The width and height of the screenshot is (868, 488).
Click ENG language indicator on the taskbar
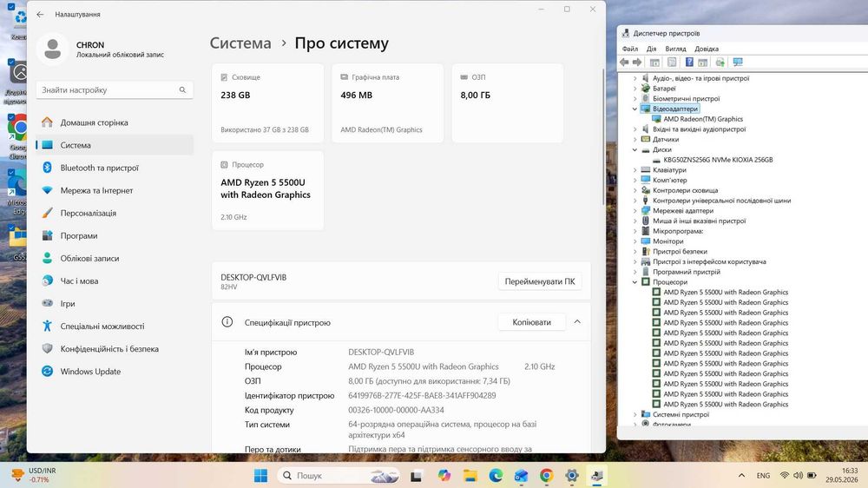click(x=763, y=475)
